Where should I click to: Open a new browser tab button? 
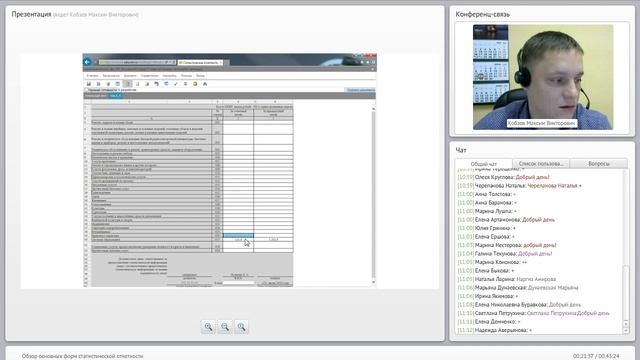tap(227, 62)
